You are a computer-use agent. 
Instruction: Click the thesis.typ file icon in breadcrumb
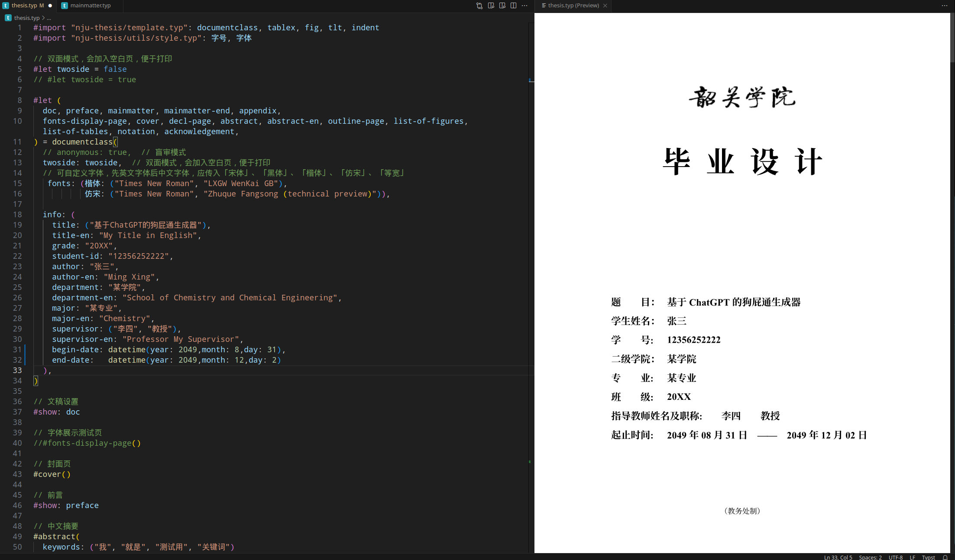pos(8,18)
